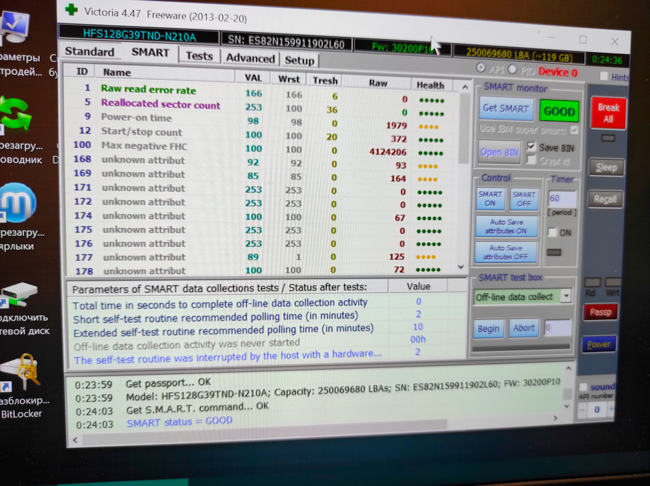This screenshot has height=486, width=650.
Task: Click the green arrows reload desktop icon
Action: 15,116
